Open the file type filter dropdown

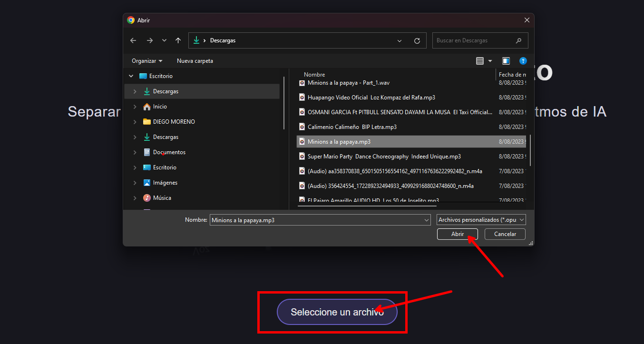(x=481, y=220)
